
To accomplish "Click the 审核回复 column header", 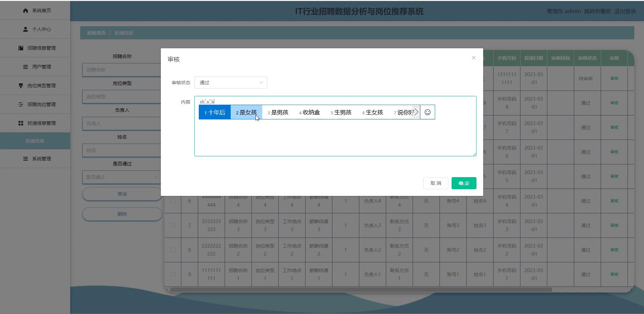I will pyautogui.click(x=560, y=58).
